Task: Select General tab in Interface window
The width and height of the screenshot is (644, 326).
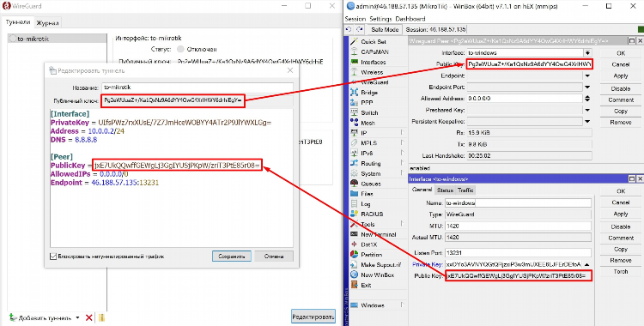Action: (422, 190)
